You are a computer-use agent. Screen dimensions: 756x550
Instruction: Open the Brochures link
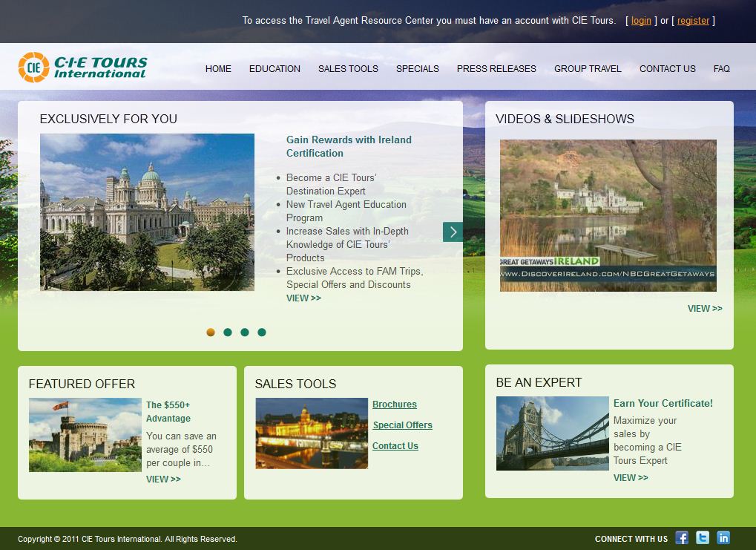click(x=395, y=405)
